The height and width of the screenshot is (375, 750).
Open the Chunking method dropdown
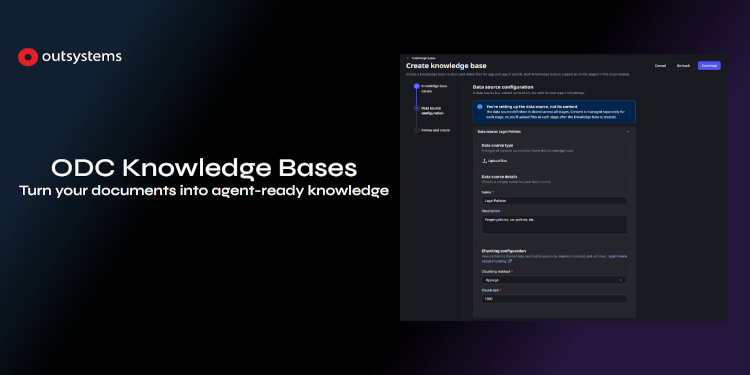point(554,280)
